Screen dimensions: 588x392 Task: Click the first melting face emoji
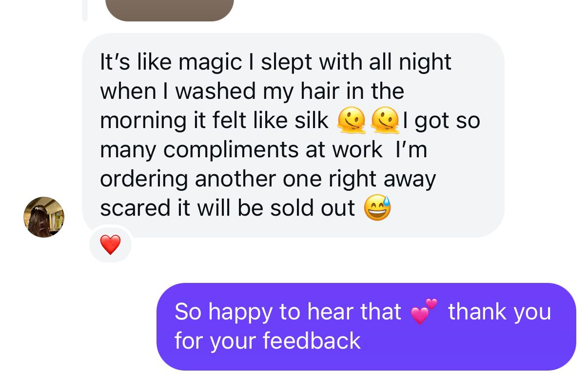click(351, 120)
